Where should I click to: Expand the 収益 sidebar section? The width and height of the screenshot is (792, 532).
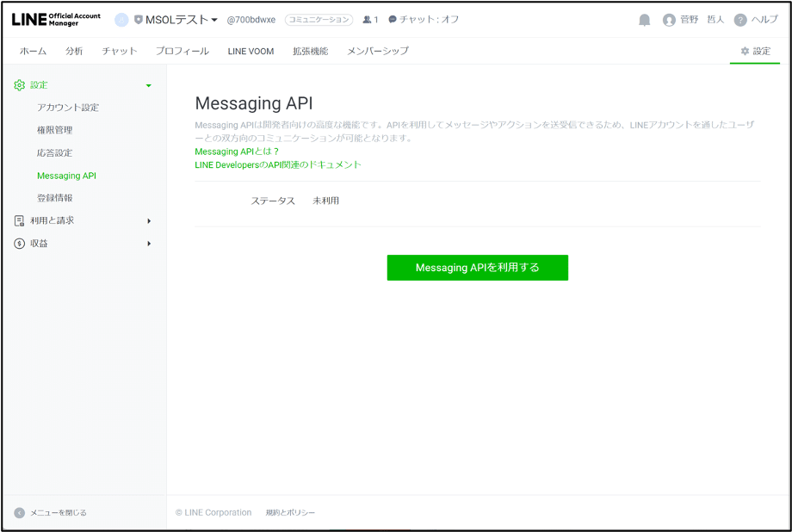click(x=148, y=244)
